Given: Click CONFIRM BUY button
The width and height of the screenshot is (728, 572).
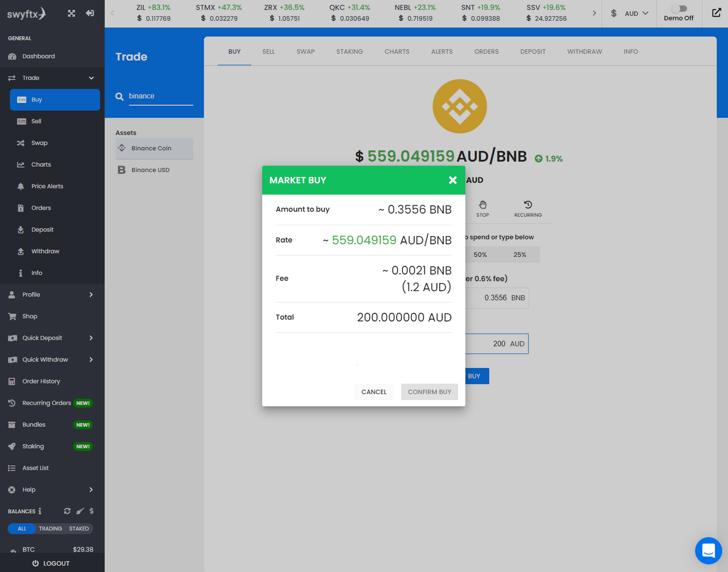Looking at the screenshot, I should 430,392.
